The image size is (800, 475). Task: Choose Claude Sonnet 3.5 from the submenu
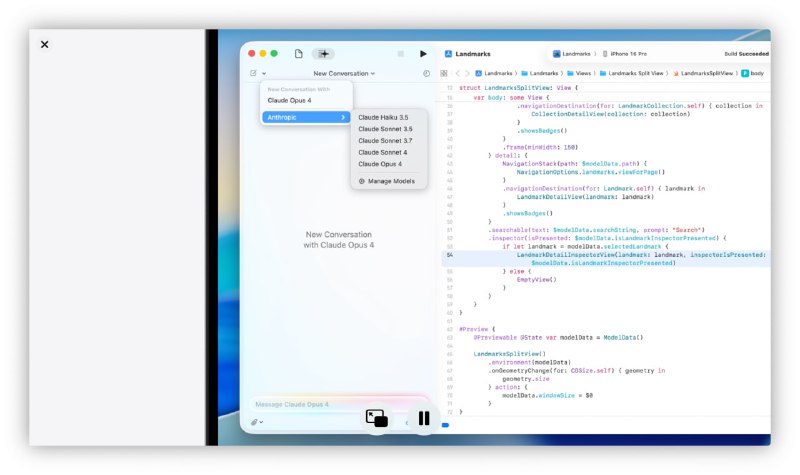[x=385, y=129]
